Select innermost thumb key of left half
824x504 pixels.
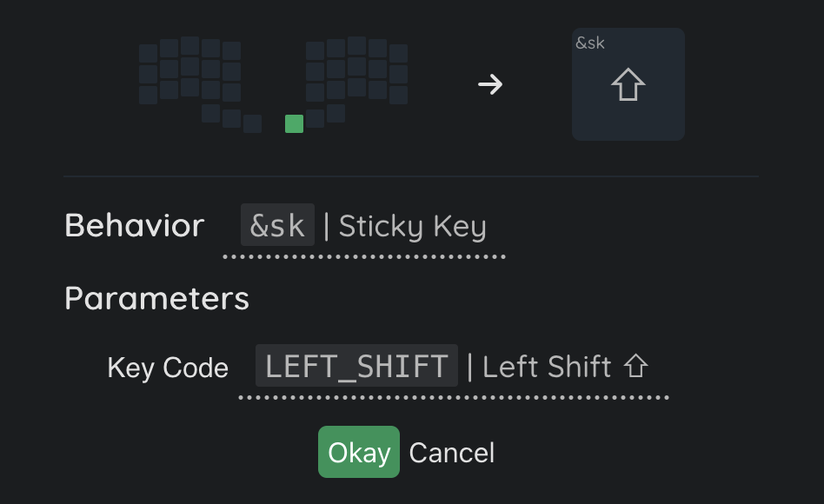coord(252,123)
